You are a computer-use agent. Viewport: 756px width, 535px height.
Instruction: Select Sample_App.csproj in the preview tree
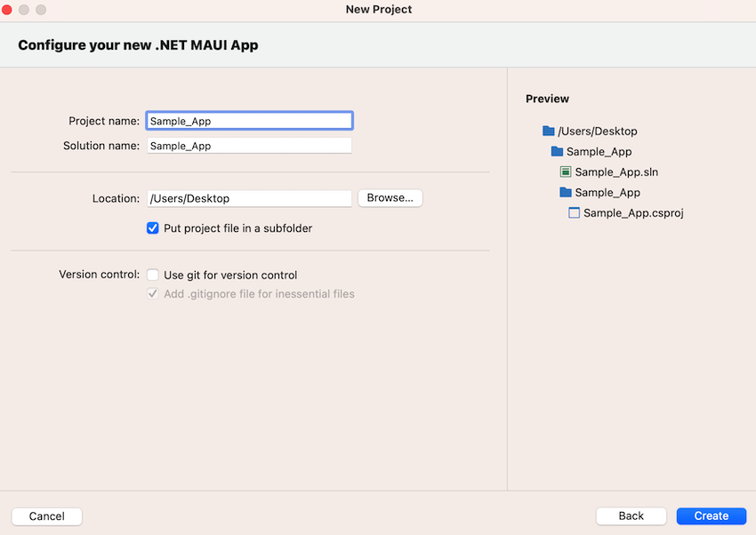[633, 212]
